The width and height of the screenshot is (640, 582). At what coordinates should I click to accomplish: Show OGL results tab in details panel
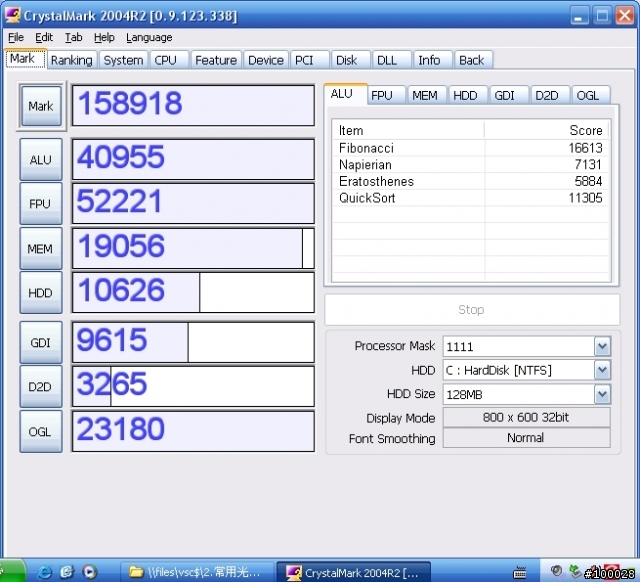(591, 95)
